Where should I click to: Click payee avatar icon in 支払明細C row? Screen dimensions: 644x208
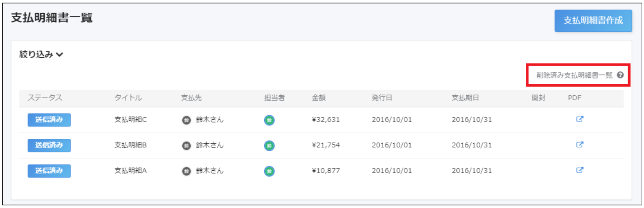[187, 120]
